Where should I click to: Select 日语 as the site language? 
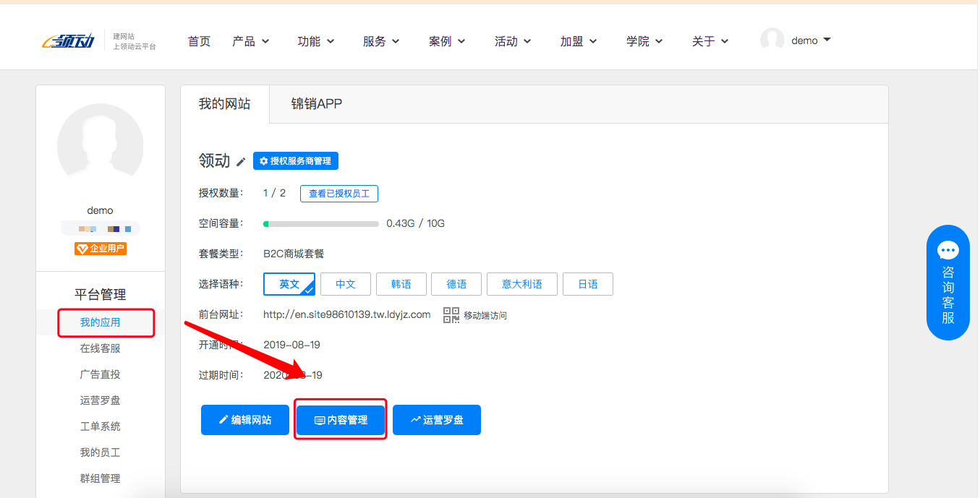(588, 284)
